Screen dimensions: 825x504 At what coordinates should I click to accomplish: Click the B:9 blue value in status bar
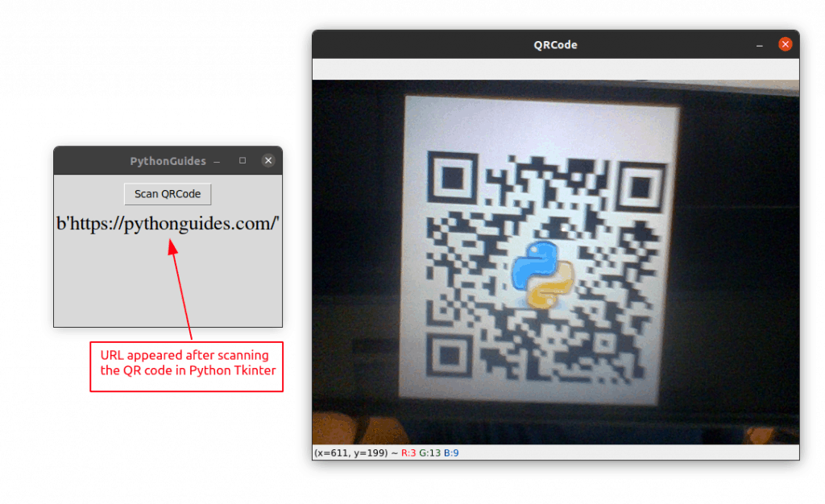point(451,452)
